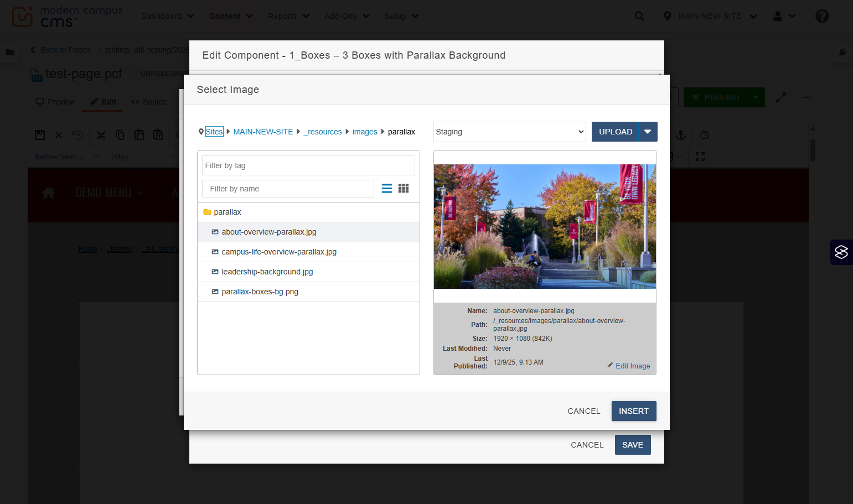This screenshot has width=853, height=504.
Task: Click the Save button in Edit Component
Action: pos(633,445)
